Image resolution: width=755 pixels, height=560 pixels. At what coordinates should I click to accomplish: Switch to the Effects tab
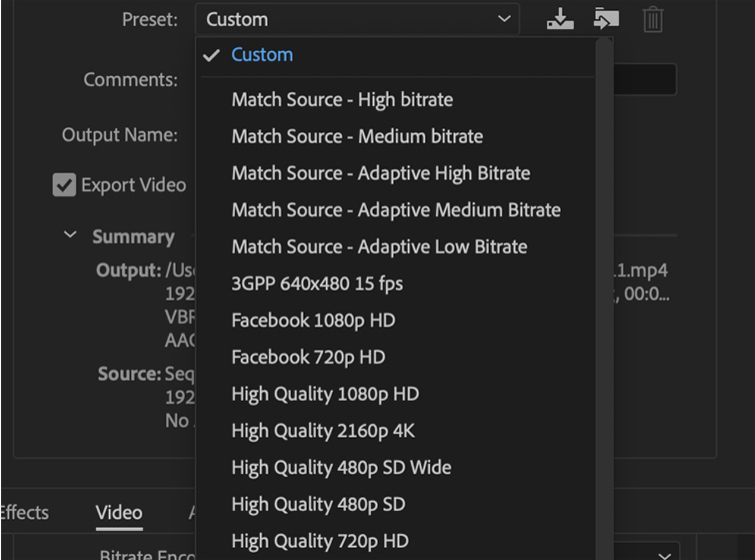(24, 513)
